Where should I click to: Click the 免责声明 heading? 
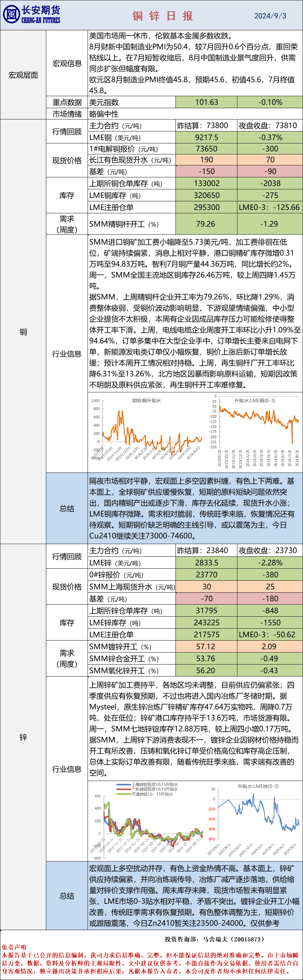coord(14,947)
